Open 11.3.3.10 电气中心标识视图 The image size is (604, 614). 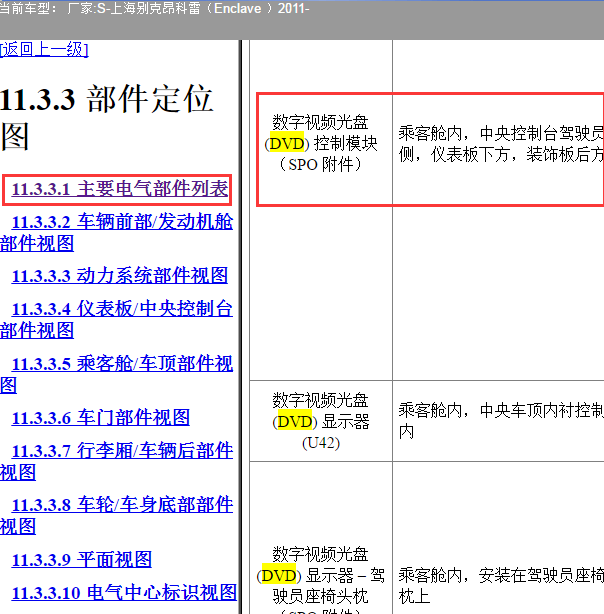pos(124,592)
